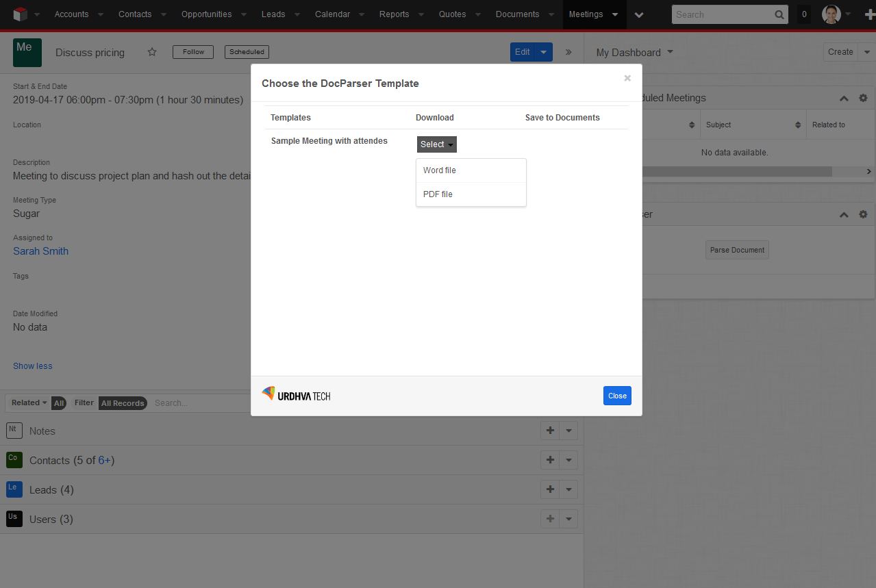Open Sarah Smith's assigned user link

(x=40, y=251)
